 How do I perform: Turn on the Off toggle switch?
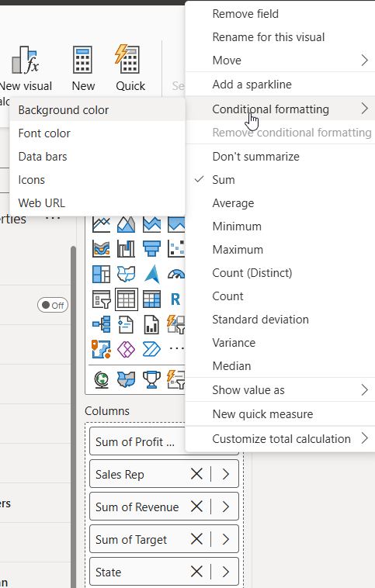(53, 306)
